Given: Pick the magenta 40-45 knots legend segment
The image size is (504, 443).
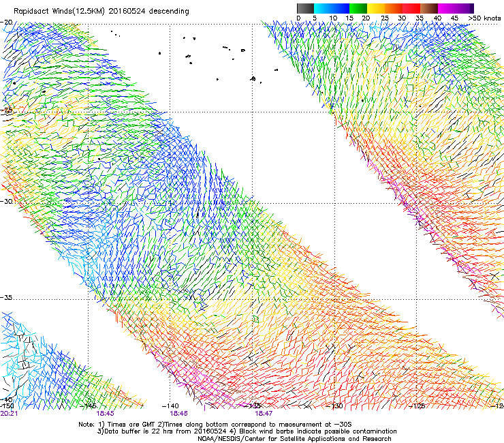Looking at the screenshot, I should click(x=447, y=9).
